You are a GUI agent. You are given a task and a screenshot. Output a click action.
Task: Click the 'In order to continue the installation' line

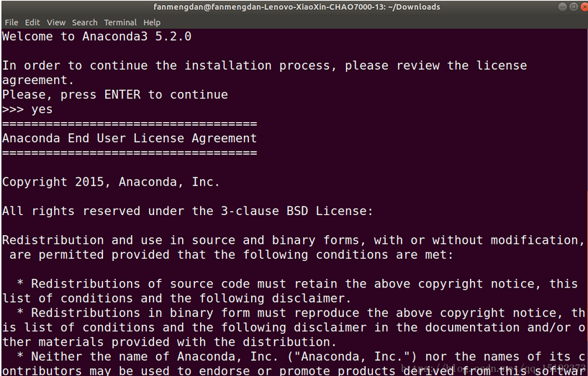click(265, 65)
